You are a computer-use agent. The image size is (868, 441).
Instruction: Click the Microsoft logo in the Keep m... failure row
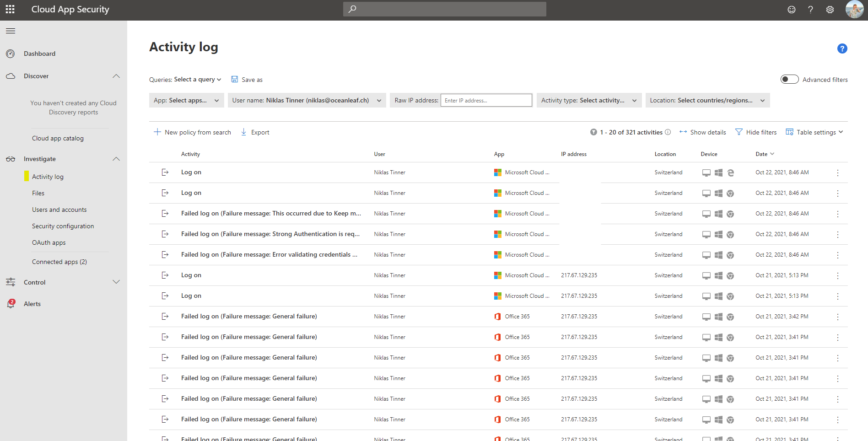pyautogui.click(x=498, y=214)
